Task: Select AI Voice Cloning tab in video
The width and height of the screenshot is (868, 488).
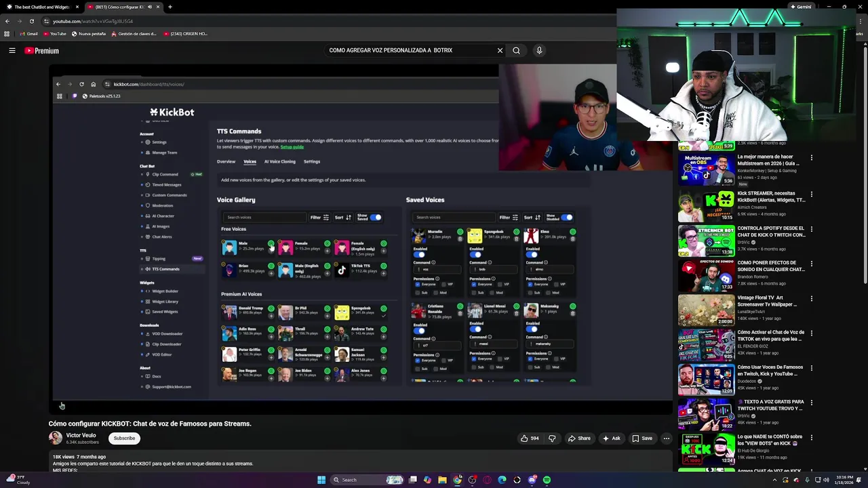Action: pos(279,161)
